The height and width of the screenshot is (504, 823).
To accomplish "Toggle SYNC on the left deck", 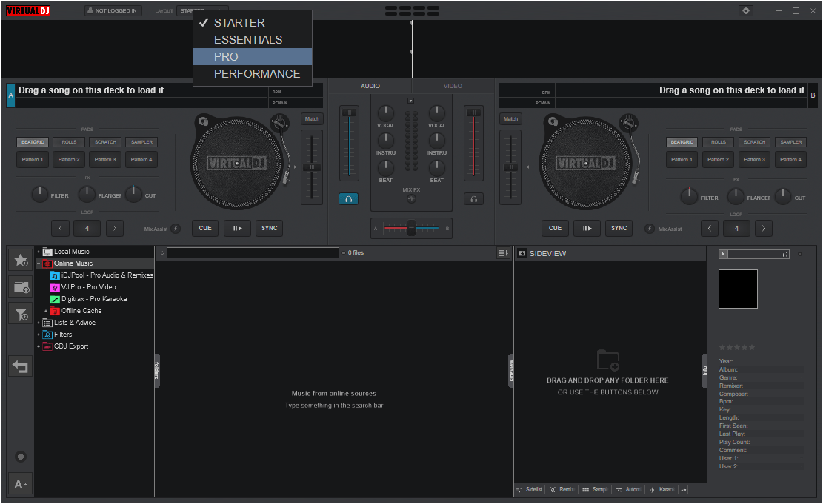I will (268, 228).
